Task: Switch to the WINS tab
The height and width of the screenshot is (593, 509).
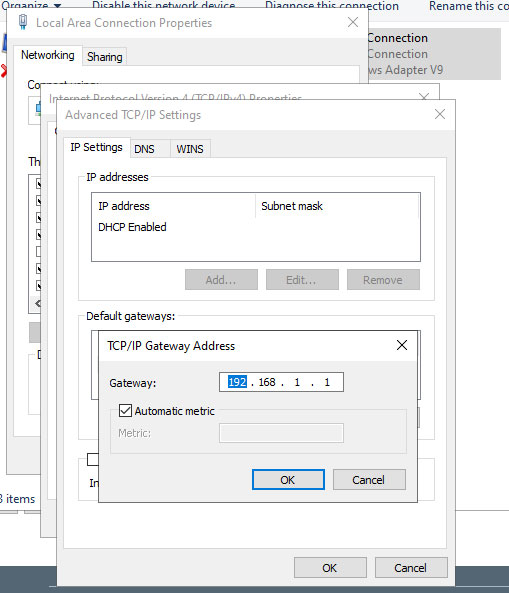Action: coord(190,149)
